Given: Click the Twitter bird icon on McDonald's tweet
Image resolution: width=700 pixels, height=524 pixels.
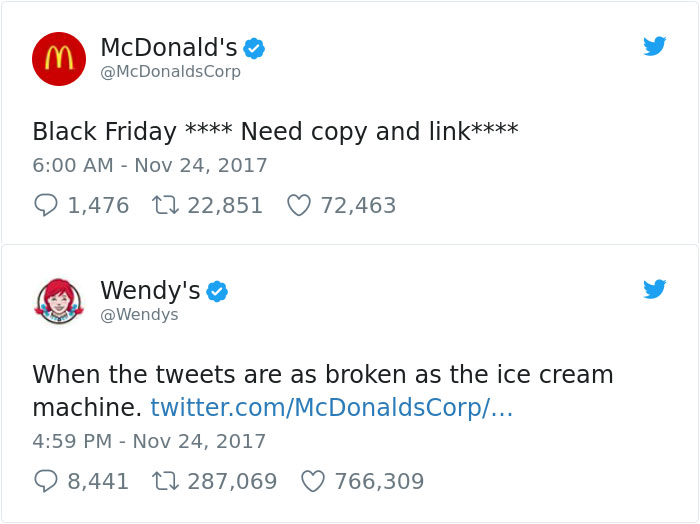Looking at the screenshot, I should pyautogui.click(x=654, y=46).
